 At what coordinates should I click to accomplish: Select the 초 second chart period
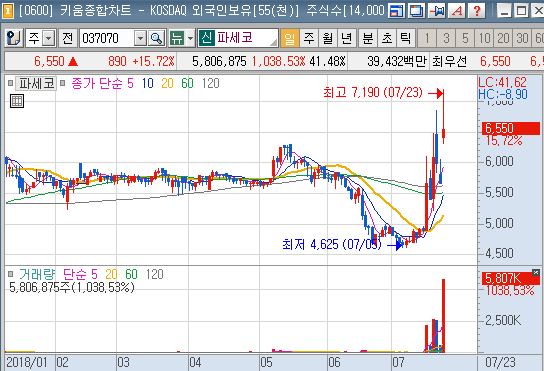[387, 38]
